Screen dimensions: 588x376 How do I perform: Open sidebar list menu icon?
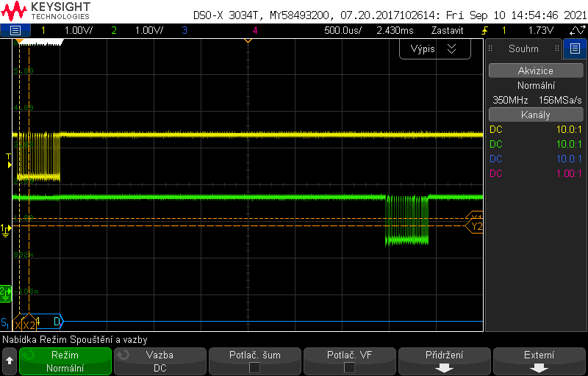[x=575, y=48]
